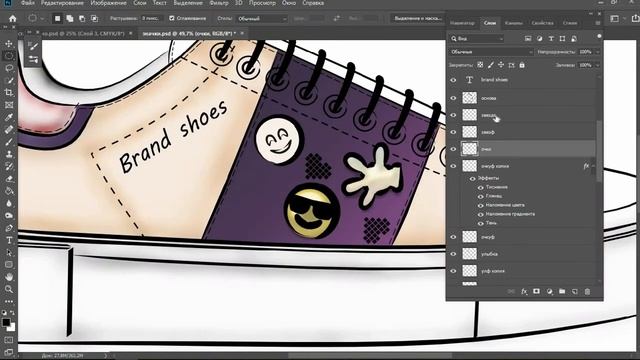Switch to the CMYK document tab
The image size is (640, 360).
(x=84, y=33)
